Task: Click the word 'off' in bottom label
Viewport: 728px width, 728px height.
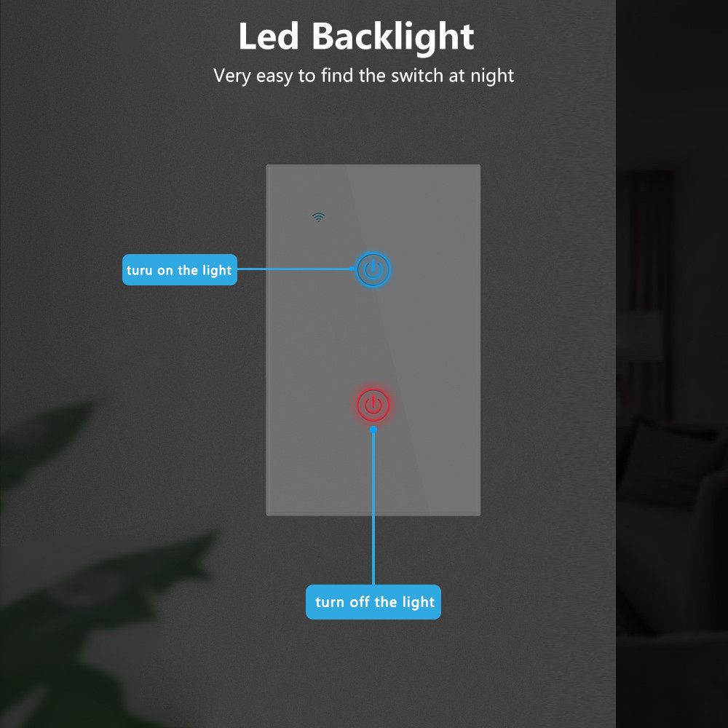Action: (360, 602)
